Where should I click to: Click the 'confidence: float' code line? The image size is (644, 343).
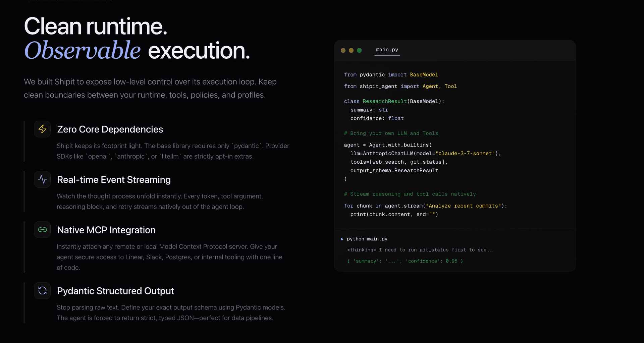coord(377,118)
